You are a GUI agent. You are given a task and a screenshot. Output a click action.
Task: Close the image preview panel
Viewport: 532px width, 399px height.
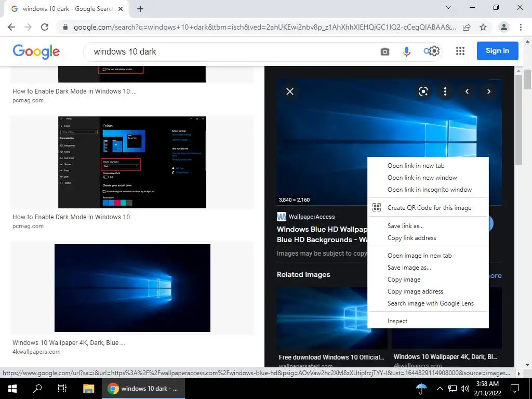coord(290,91)
